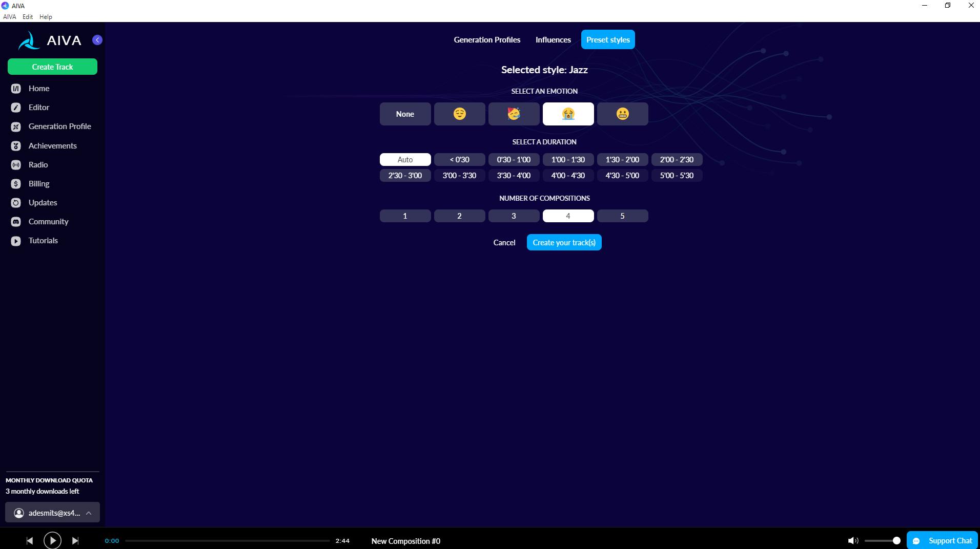Select the grimacing-face tense emotion

coord(622,114)
